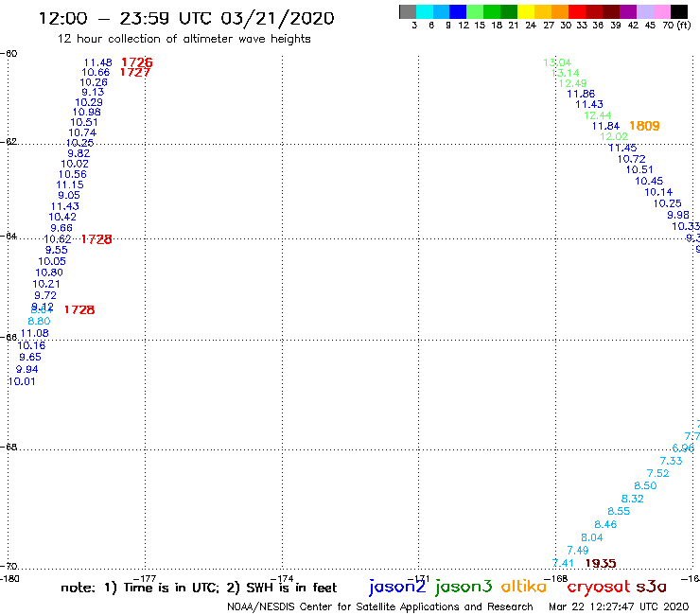Click the light blue value '8.55'
This screenshot has width=700, height=615.
click(x=619, y=511)
